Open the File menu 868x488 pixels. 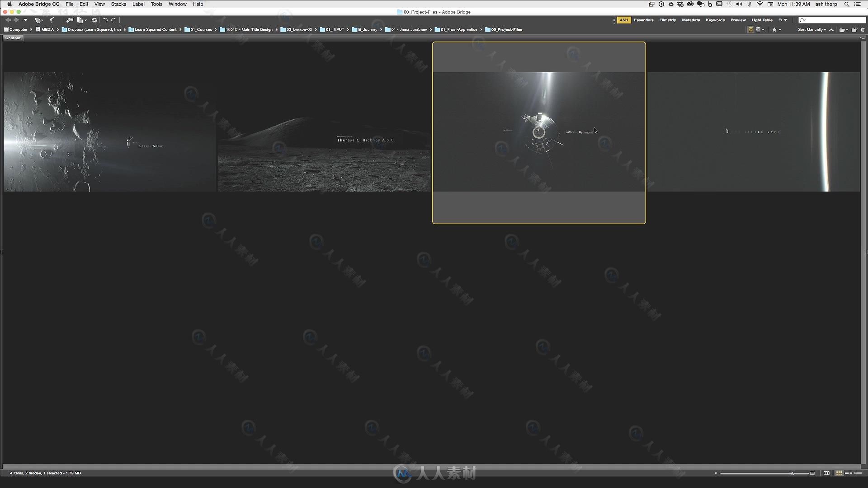(x=69, y=4)
